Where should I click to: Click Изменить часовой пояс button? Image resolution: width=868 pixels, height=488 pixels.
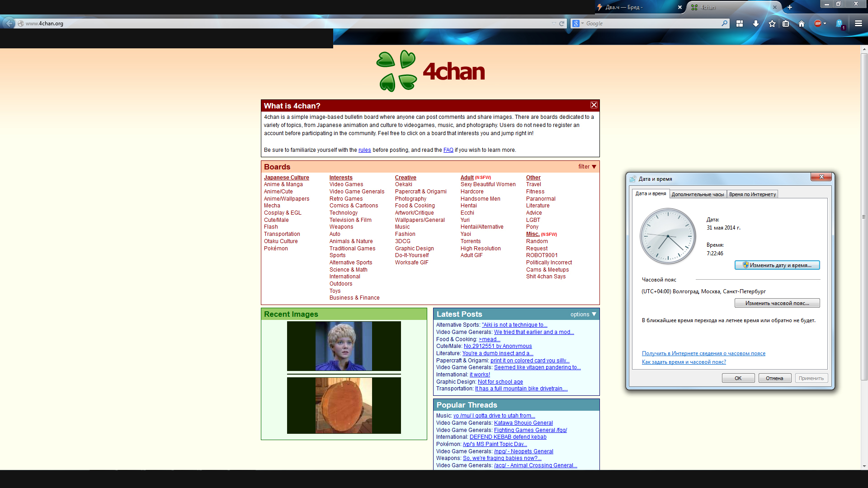pos(777,303)
